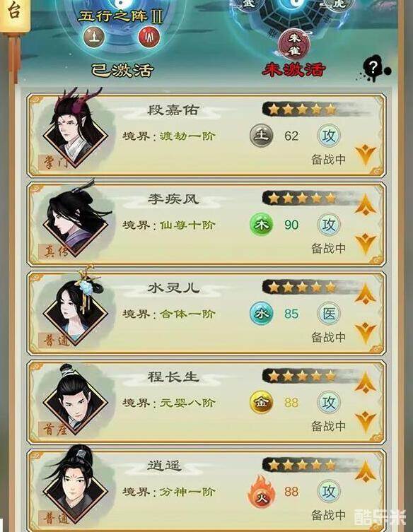This screenshot has height=532, width=413.
Task: Move 段嘉佑 down with the gold arrow
Action: point(366,155)
